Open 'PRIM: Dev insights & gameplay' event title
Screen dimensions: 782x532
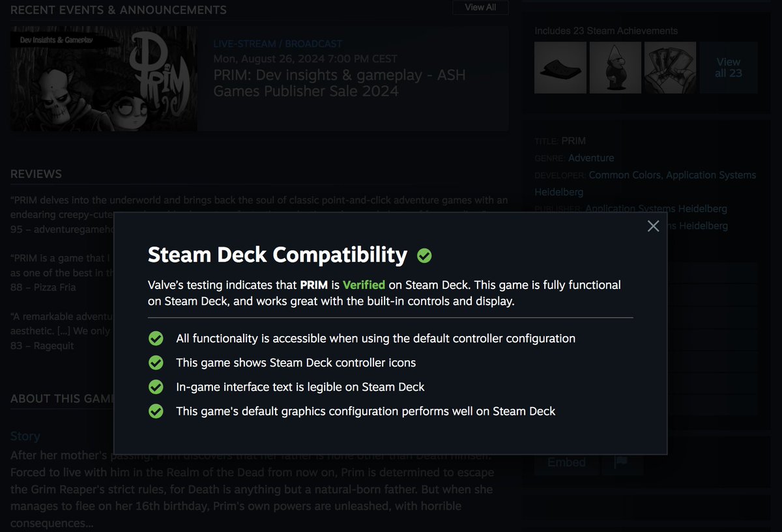click(x=340, y=83)
